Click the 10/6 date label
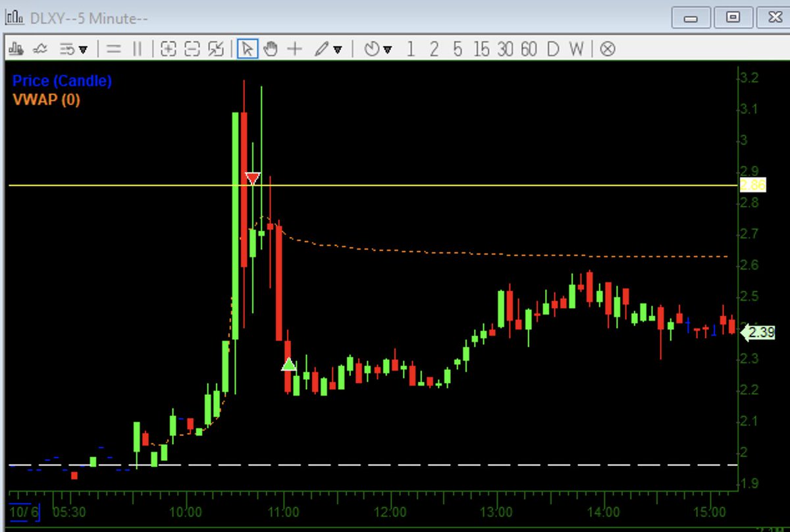The image size is (790, 532). [x=24, y=512]
